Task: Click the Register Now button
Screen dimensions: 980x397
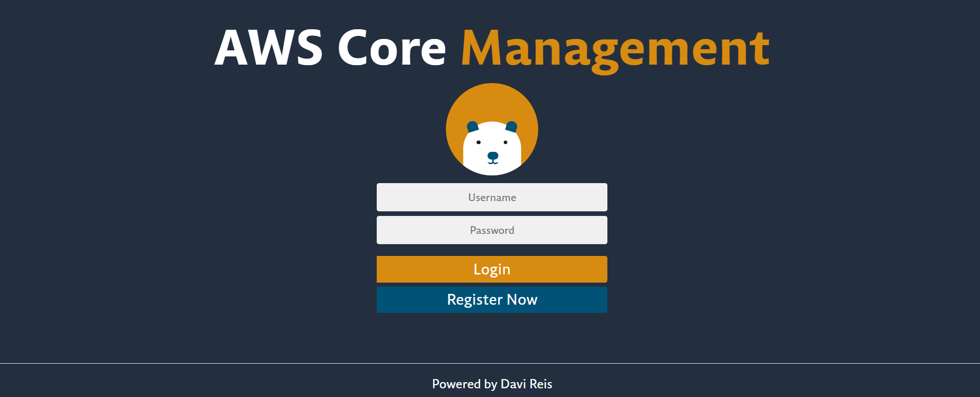Action: (x=492, y=300)
